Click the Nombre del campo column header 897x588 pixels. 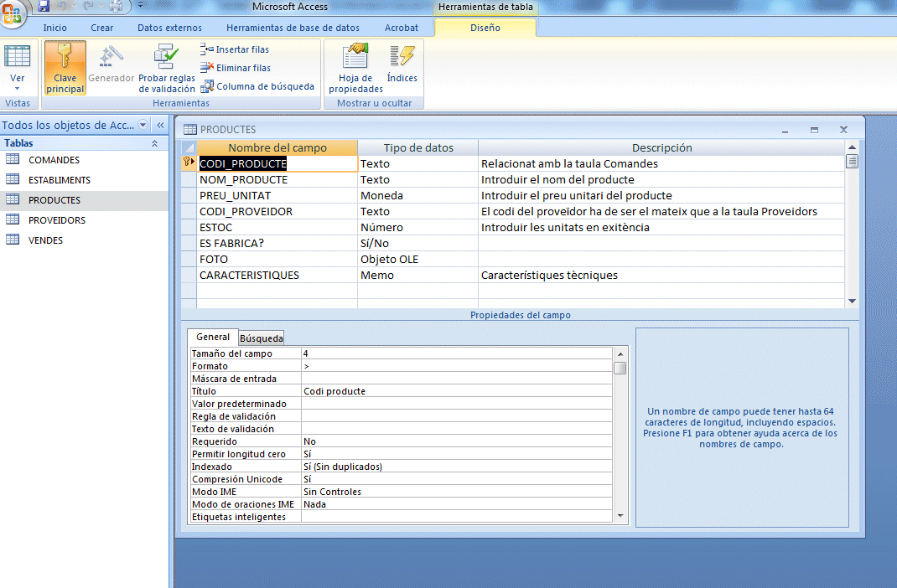click(277, 147)
